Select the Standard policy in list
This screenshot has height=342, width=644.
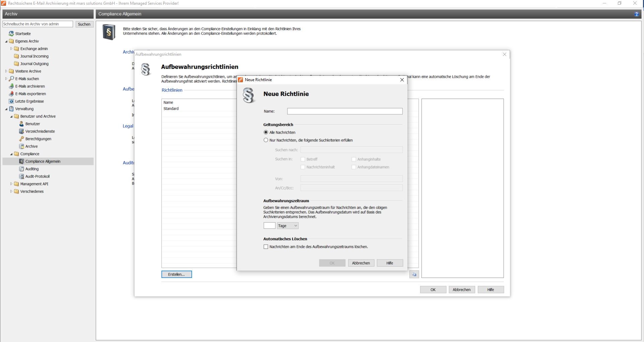171,109
